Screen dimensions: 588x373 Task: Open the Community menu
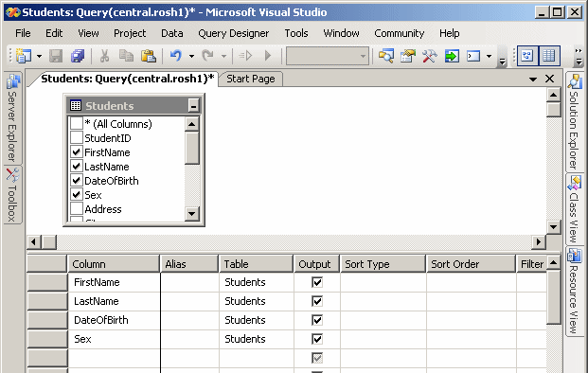coord(400,33)
